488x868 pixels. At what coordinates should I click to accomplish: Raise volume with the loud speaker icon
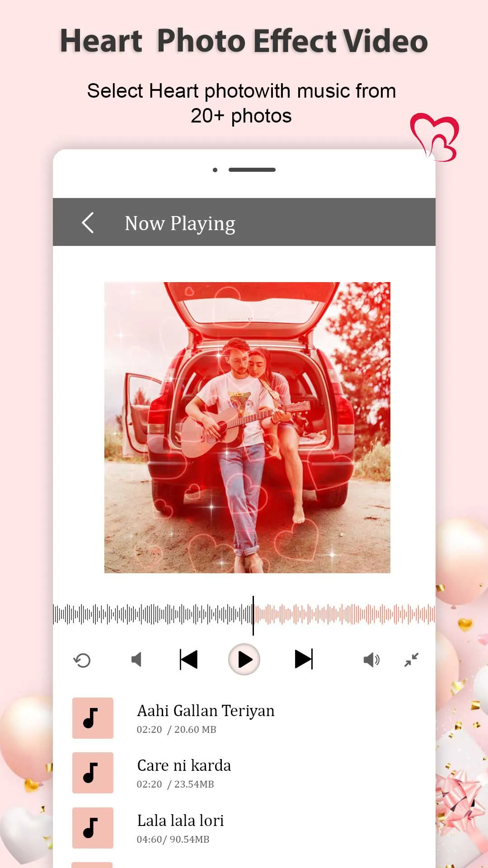point(371,660)
